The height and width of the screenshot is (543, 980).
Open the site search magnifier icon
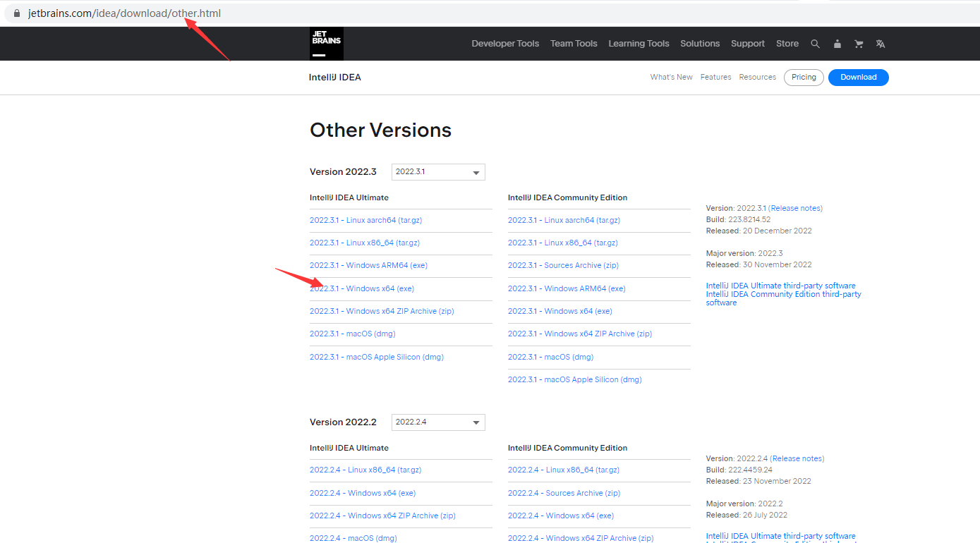(815, 44)
